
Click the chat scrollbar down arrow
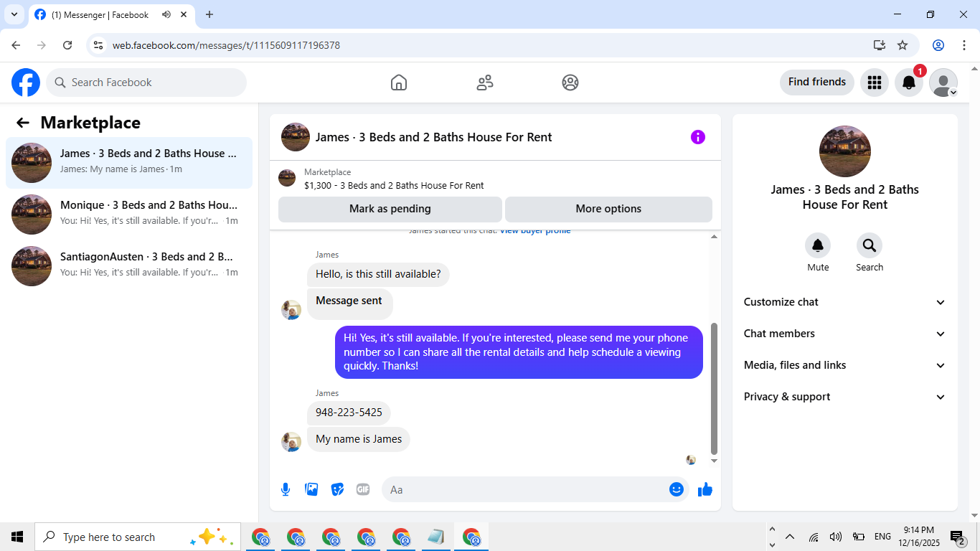pyautogui.click(x=714, y=461)
